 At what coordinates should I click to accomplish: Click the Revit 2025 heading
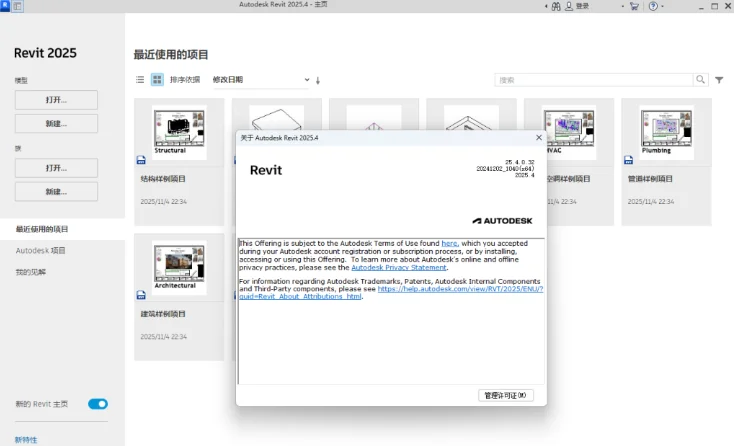tap(45, 53)
